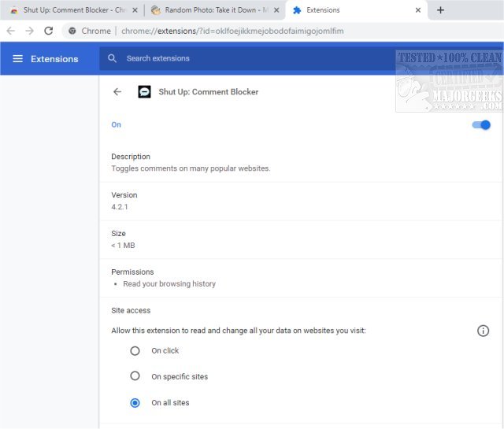
Task: Click the size value < 1 MB
Action: pyautogui.click(x=123, y=246)
